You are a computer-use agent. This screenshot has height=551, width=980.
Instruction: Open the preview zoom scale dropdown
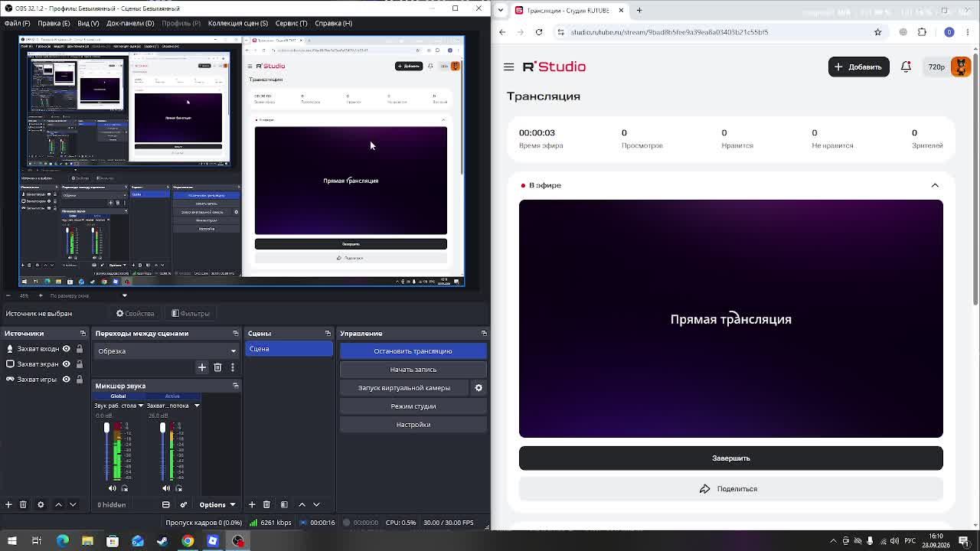125,295
